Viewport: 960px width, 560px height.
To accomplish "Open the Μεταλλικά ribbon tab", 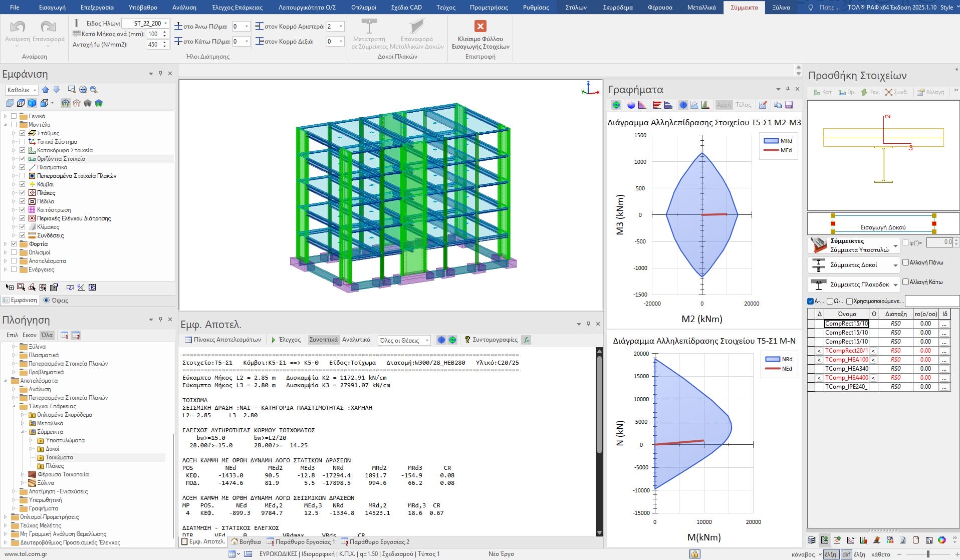I will point(701,8).
